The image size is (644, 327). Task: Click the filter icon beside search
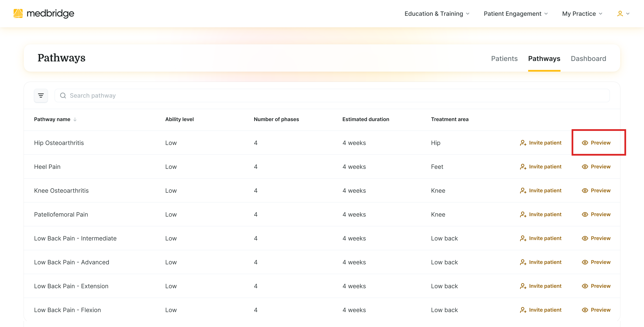[41, 95]
